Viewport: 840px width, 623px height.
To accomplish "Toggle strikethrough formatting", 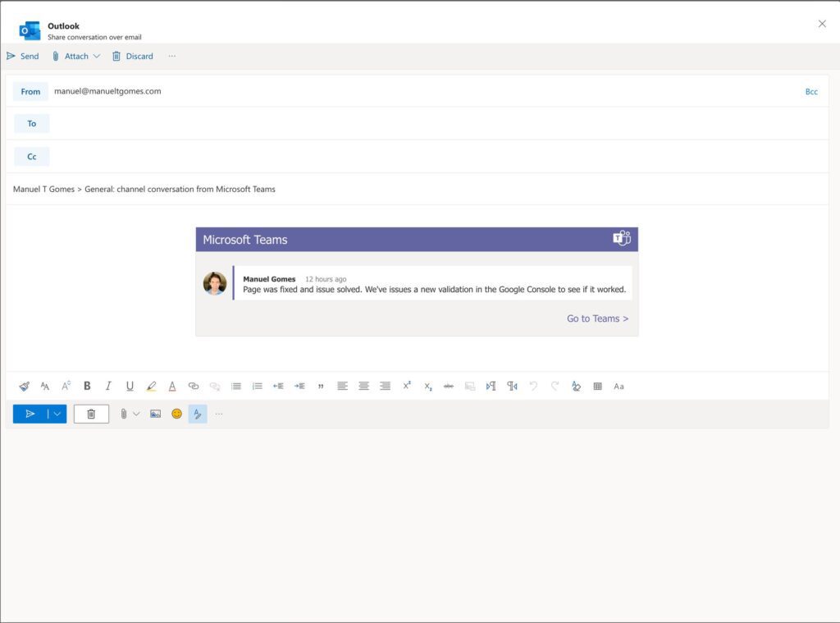I will [449, 386].
